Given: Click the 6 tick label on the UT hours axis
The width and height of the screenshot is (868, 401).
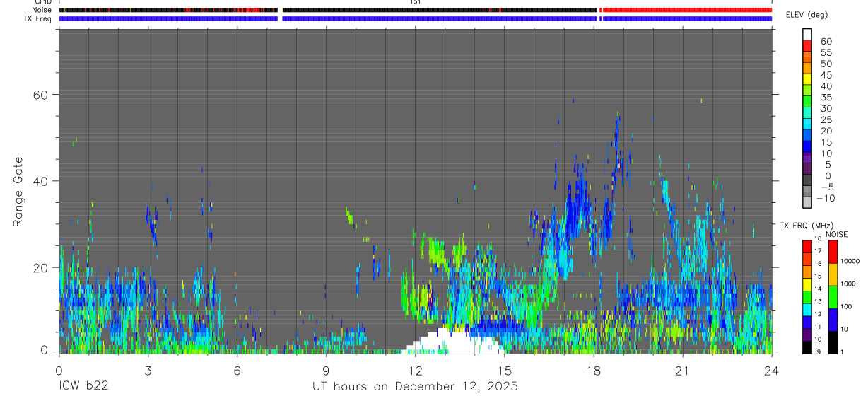Looking at the screenshot, I should click(x=237, y=370).
